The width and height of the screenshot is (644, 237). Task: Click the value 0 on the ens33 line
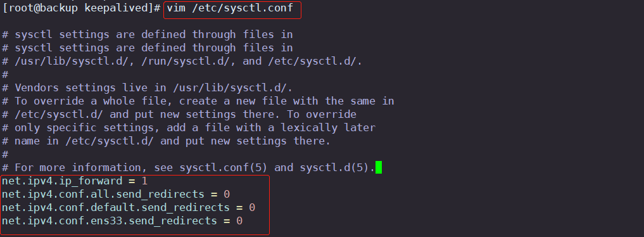239,221
